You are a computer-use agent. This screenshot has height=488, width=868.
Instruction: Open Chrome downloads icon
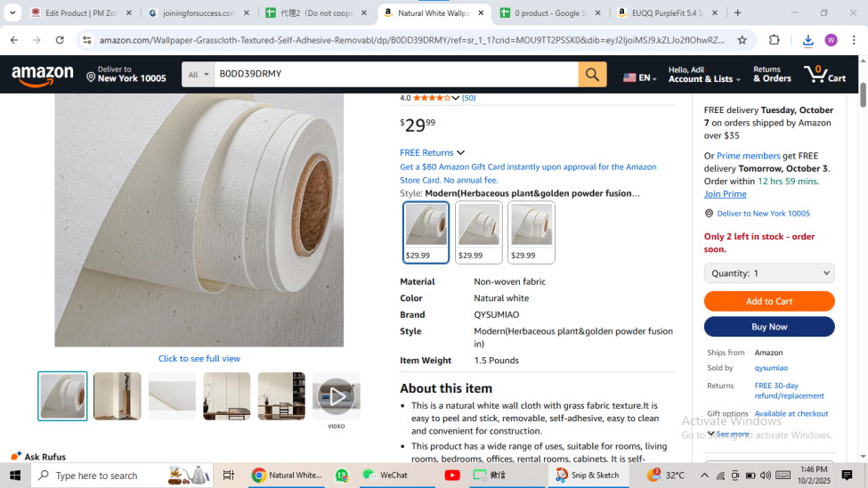(807, 40)
